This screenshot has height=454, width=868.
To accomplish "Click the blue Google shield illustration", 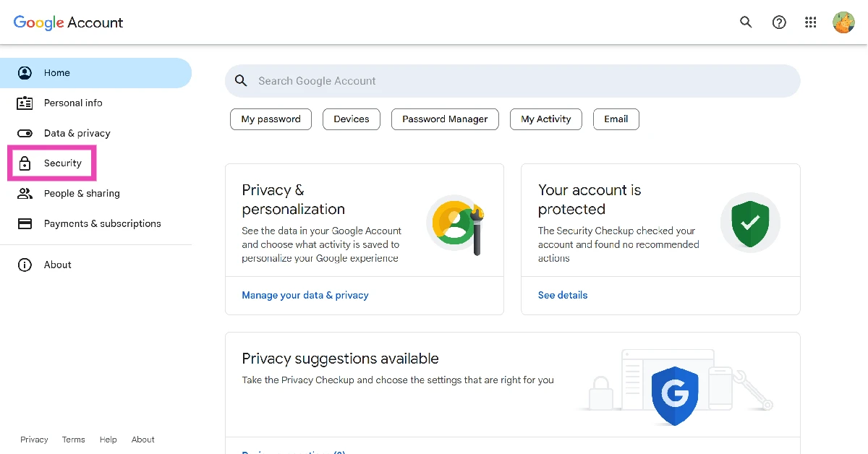I will (674, 395).
